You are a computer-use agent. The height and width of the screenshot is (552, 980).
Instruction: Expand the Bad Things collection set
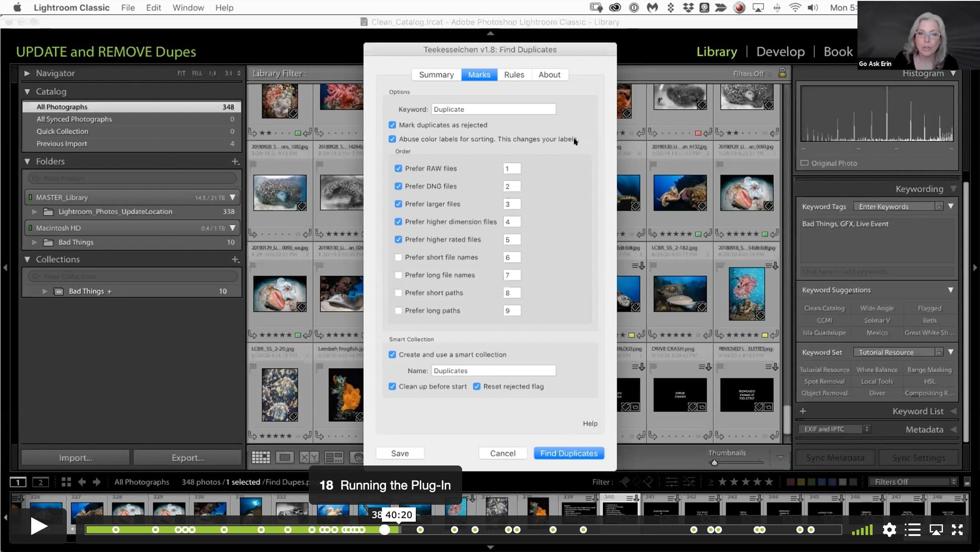pos(45,292)
